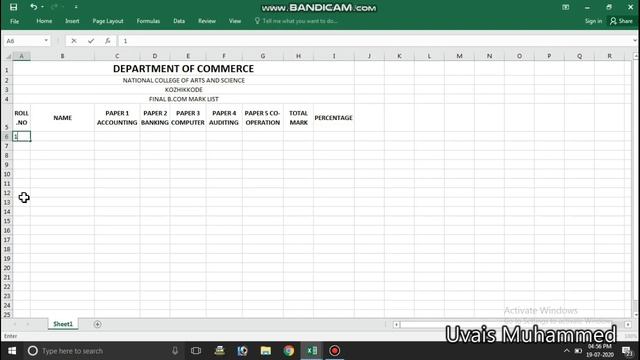640x360 pixels.
Task: Click the Sign in link
Action: click(593, 21)
